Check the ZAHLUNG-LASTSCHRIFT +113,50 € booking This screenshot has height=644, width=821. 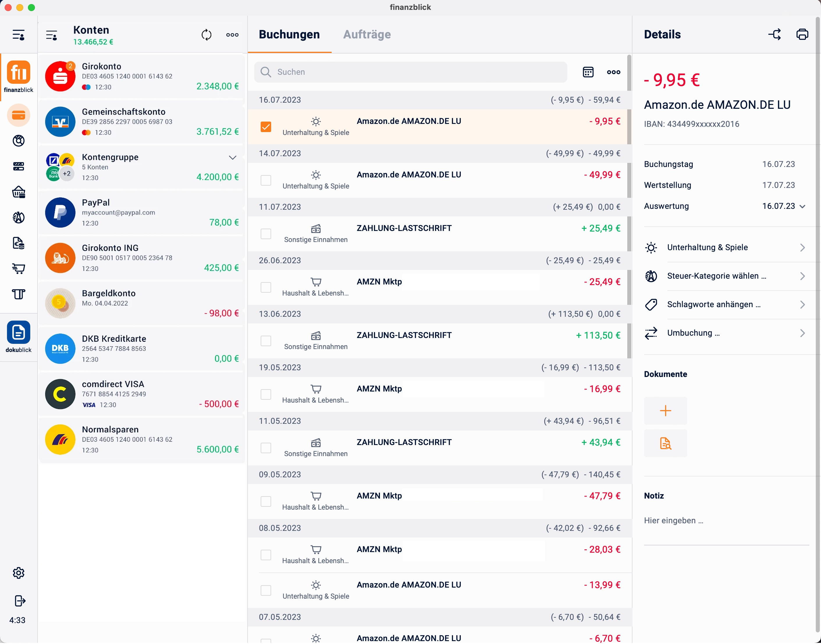[266, 341]
